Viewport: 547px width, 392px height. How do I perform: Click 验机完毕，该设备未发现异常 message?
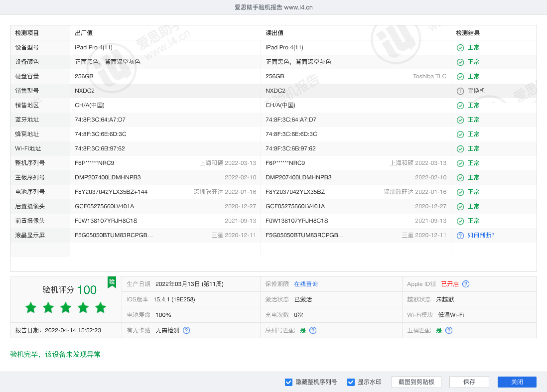55,354
